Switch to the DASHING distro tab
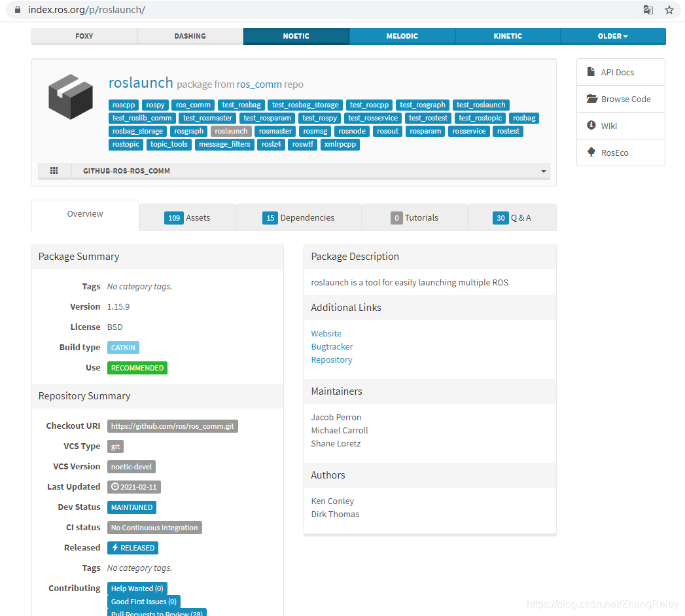The height and width of the screenshot is (616, 685). point(190,36)
